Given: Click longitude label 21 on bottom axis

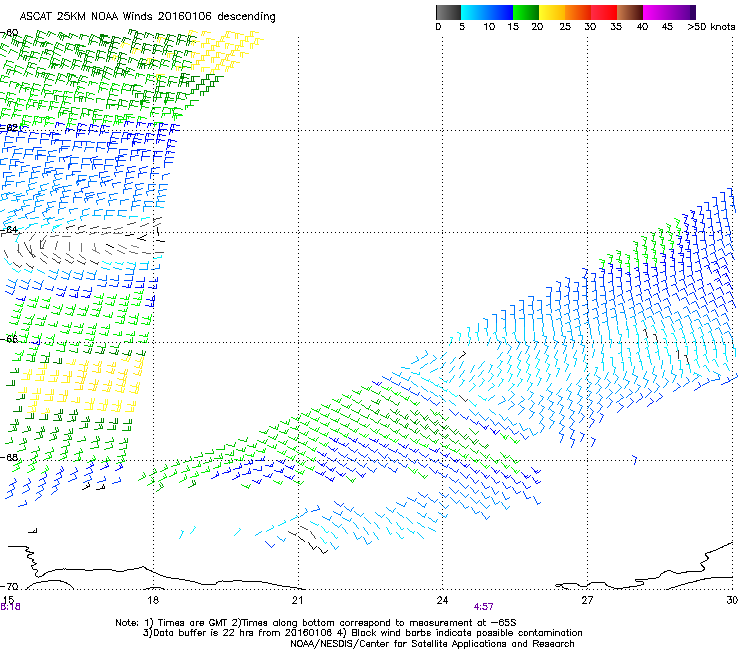Looking at the screenshot, I should (297, 600).
